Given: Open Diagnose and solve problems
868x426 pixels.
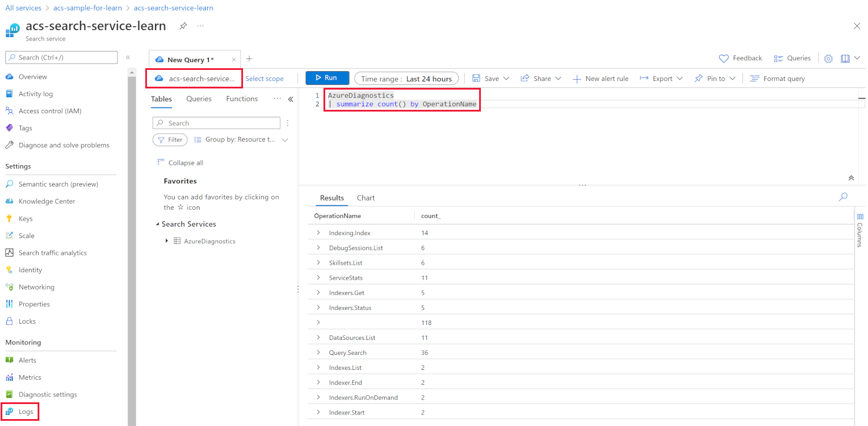Looking at the screenshot, I should [x=64, y=145].
